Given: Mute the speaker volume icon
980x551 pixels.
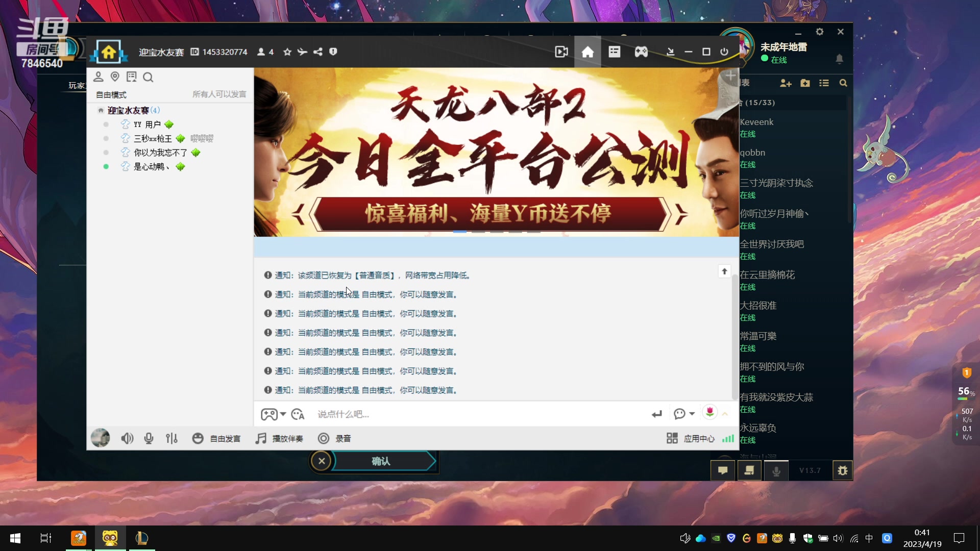Looking at the screenshot, I should point(127,438).
